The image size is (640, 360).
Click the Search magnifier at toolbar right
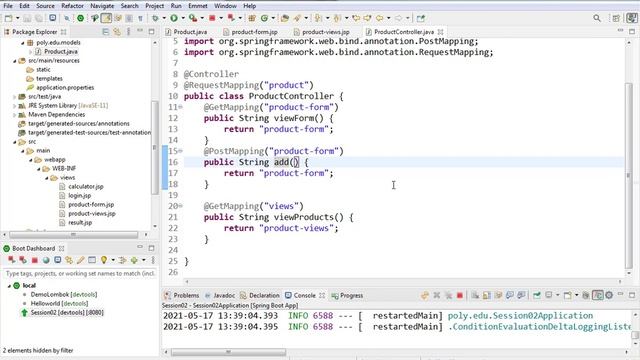[x=597, y=18]
